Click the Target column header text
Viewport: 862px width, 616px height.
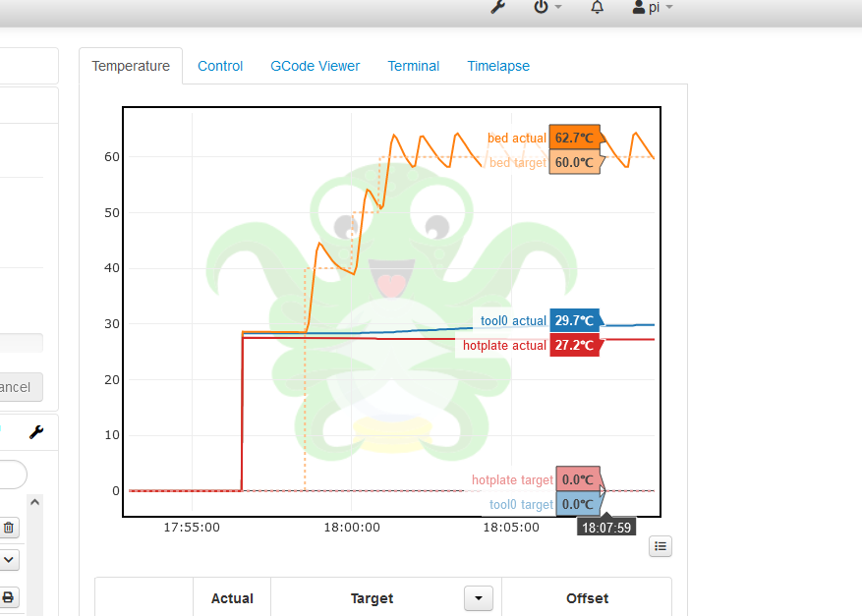(x=373, y=598)
